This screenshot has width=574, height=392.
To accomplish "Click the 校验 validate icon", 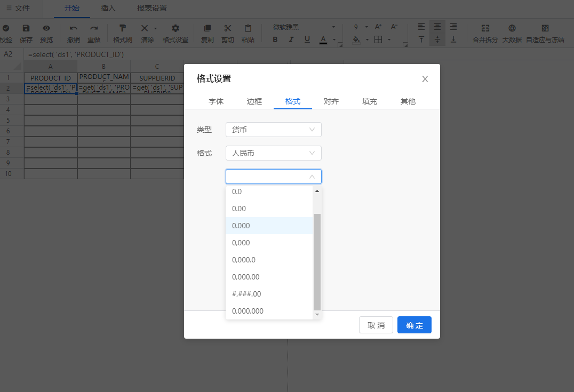I will [6, 28].
